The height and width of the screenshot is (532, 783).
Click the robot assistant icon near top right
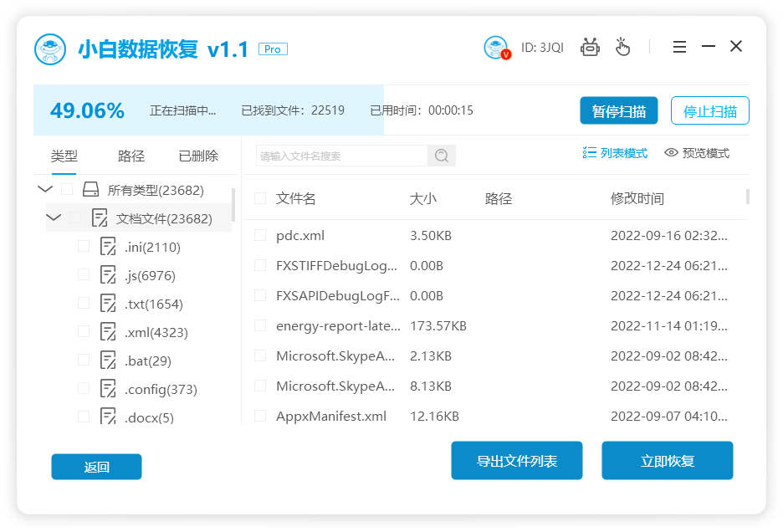click(x=590, y=47)
